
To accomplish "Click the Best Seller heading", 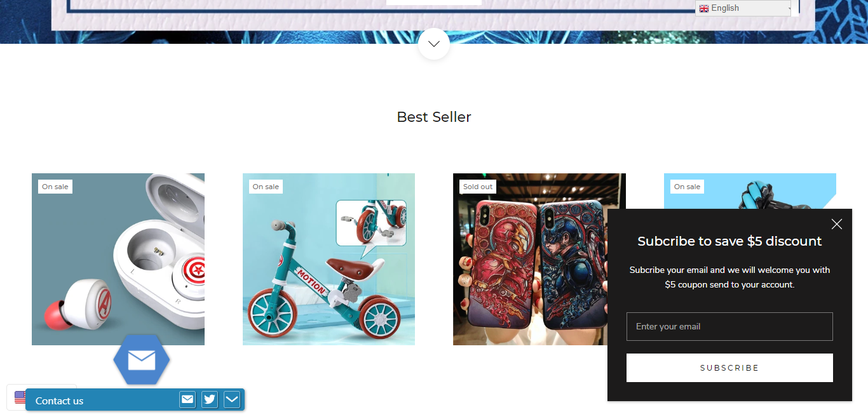I will [434, 117].
